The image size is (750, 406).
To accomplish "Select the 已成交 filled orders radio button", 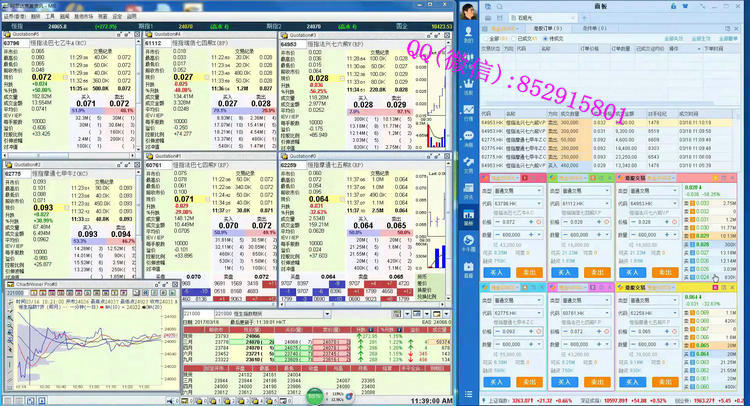I will pyautogui.click(x=512, y=39).
